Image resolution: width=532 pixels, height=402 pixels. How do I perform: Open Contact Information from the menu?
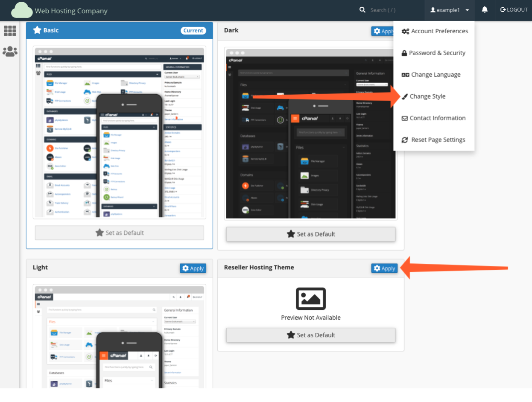click(433, 118)
